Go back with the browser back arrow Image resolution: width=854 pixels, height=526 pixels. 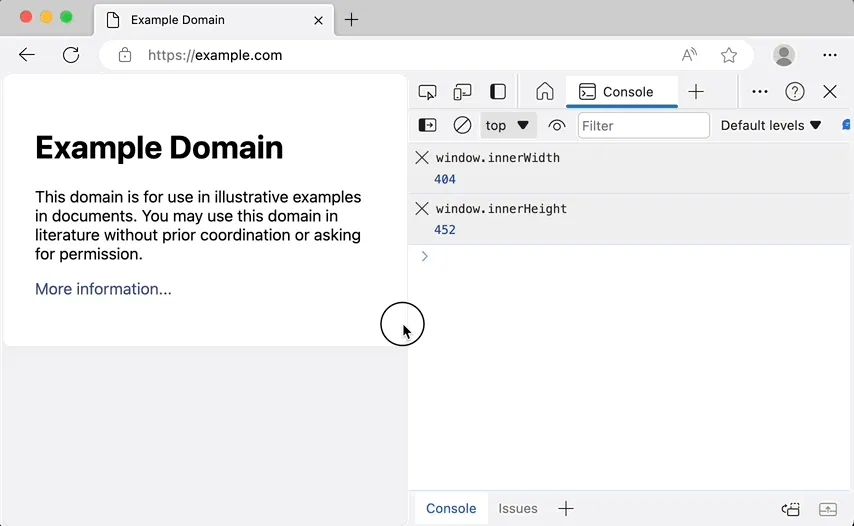[x=27, y=55]
